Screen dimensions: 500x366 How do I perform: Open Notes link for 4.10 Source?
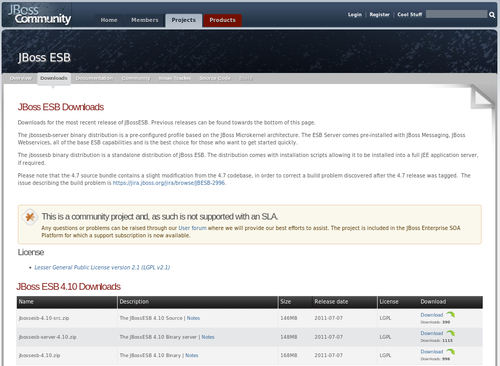(193, 318)
